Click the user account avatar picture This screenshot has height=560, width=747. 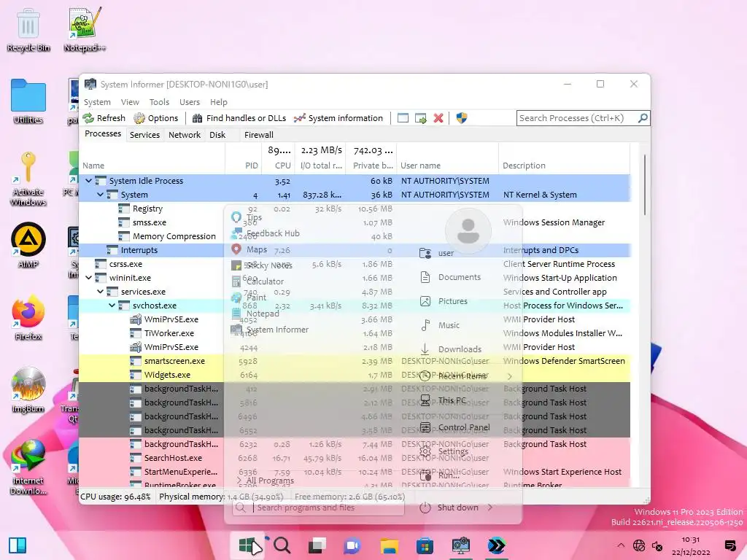point(468,231)
